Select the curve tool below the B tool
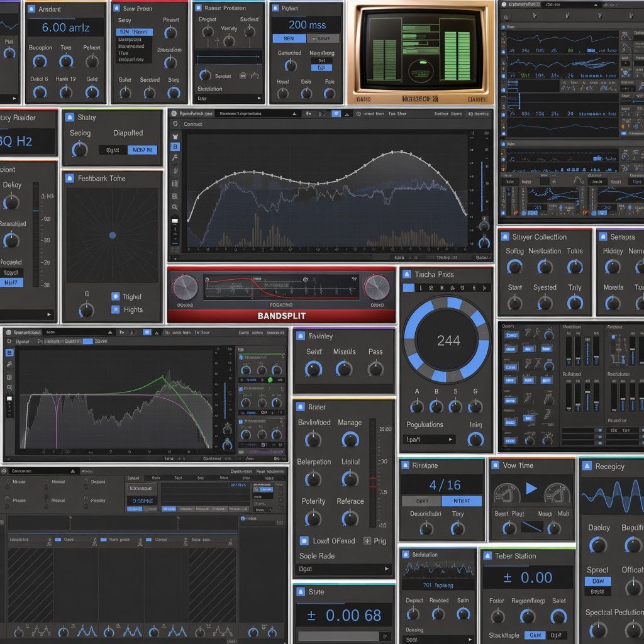This screenshot has height=644, width=644. [x=175, y=158]
